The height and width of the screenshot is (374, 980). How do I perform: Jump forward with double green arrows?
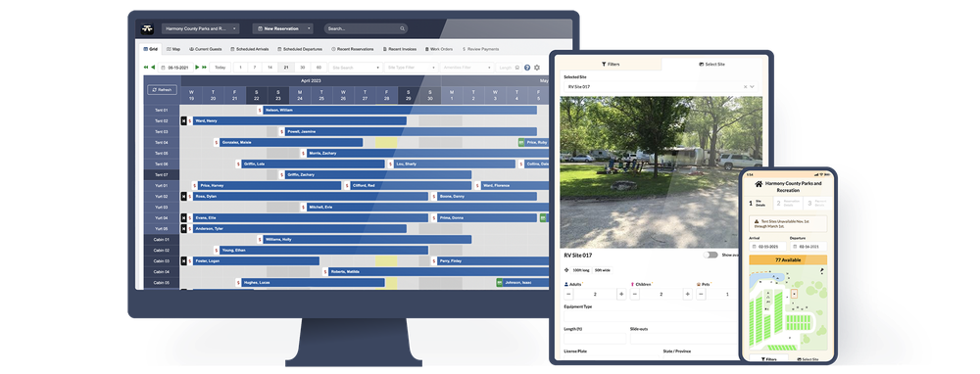point(205,68)
